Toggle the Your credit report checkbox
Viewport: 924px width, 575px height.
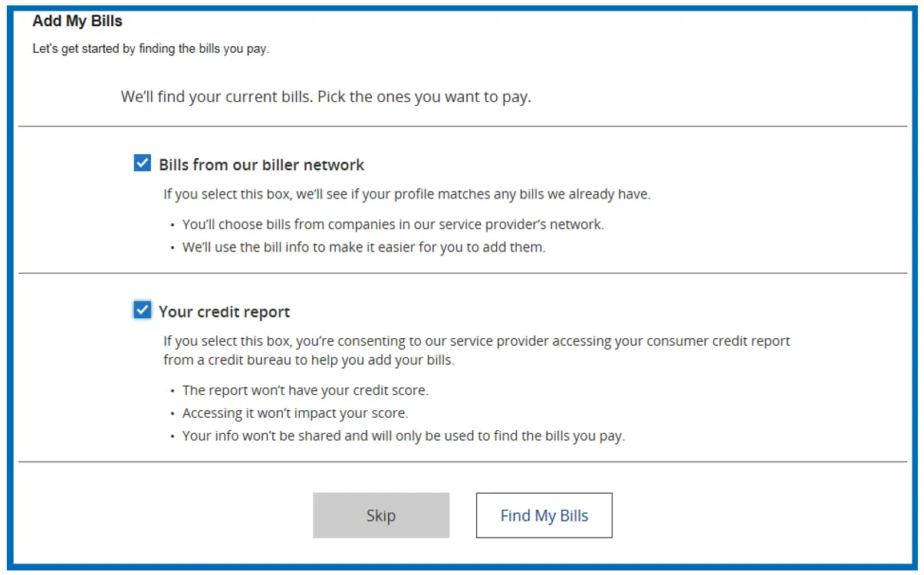(x=143, y=310)
